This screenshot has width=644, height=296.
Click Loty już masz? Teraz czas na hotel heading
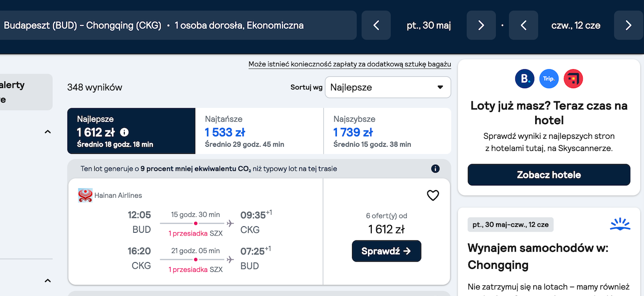pos(549,113)
